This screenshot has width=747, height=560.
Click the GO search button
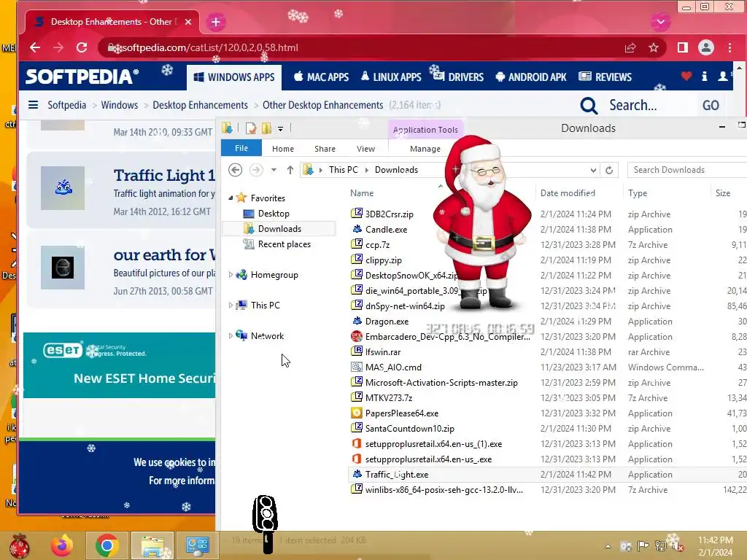[x=711, y=105]
